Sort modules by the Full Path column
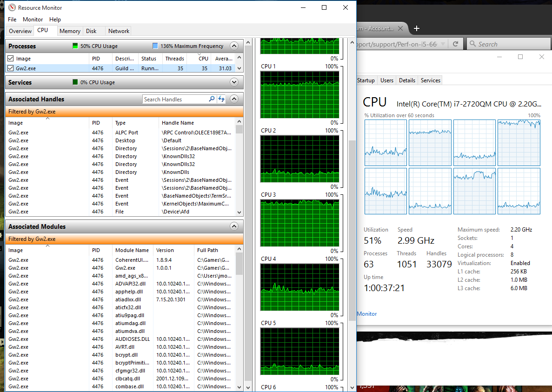The image size is (552, 392). pos(214,250)
